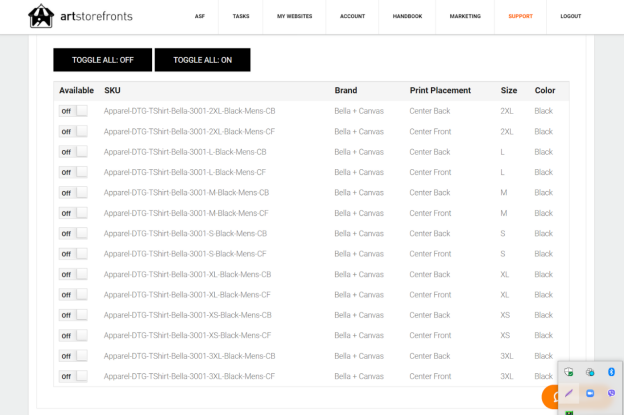The width and height of the screenshot is (624, 415).
Task: Select SKU text Apparel-DTG-TShirt-Bella-3001-XL-Black-Mens-CB
Action: [187, 274]
